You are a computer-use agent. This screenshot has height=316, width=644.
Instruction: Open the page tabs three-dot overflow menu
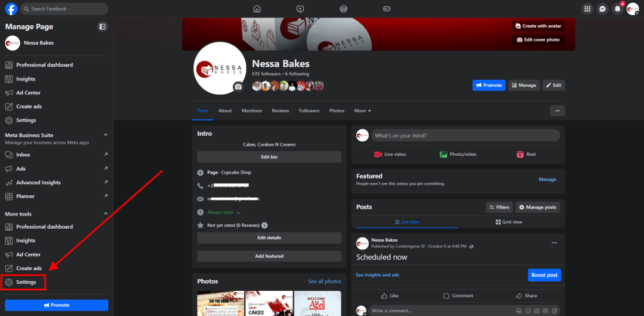[557, 111]
